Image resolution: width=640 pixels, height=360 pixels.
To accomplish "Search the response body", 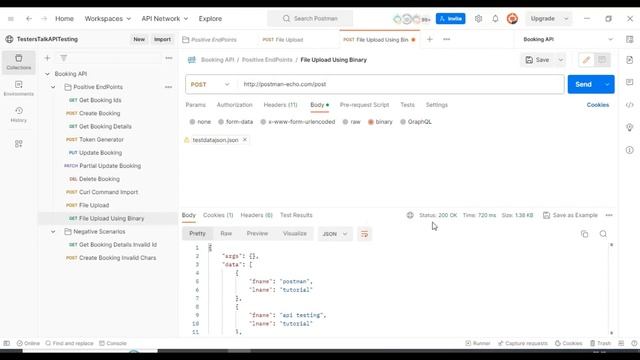I will coord(603,234).
